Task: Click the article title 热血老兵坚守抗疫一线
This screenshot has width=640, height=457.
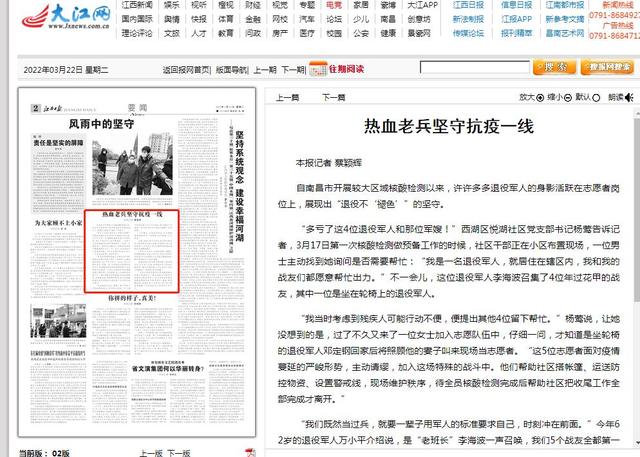Action: pos(449,126)
